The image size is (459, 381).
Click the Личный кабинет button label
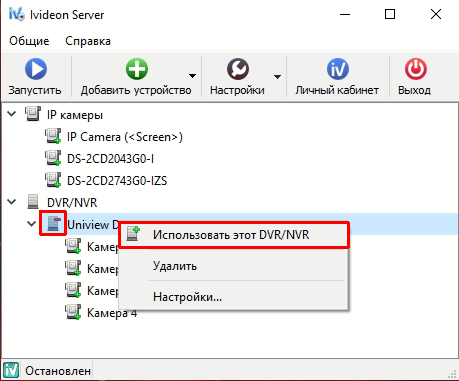[x=337, y=90]
